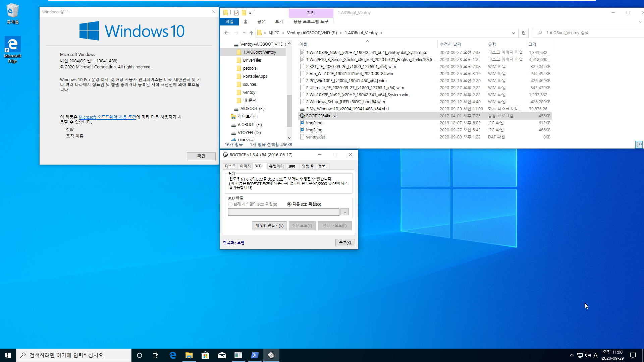Click 확인 in Windows 정보 dialog
The height and width of the screenshot is (362, 644).
[x=201, y=156]
